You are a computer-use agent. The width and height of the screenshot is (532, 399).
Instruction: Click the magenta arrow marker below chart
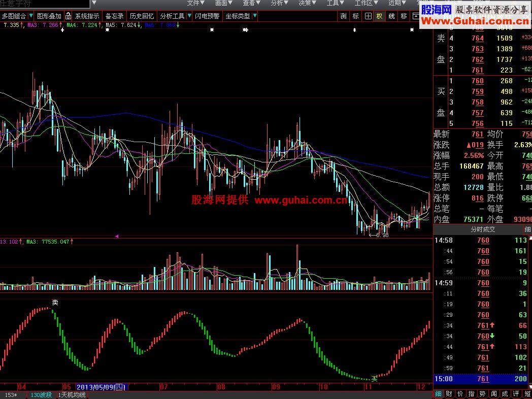click(x=117, y=236)
